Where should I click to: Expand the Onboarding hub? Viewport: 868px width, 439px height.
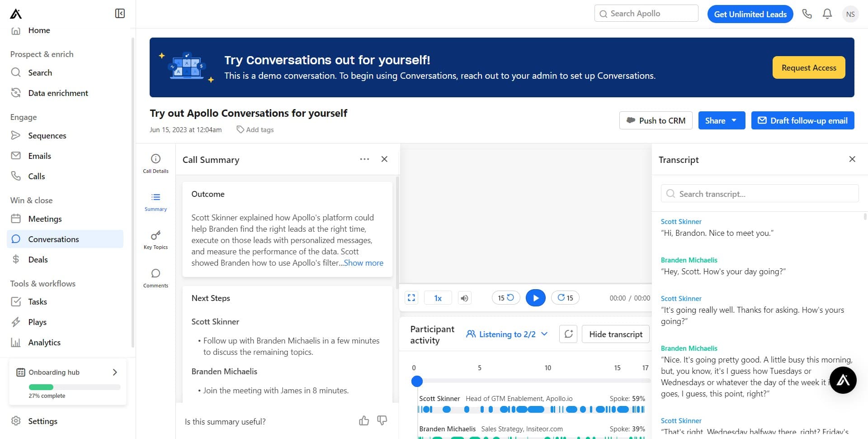click(x=114, y=372)
